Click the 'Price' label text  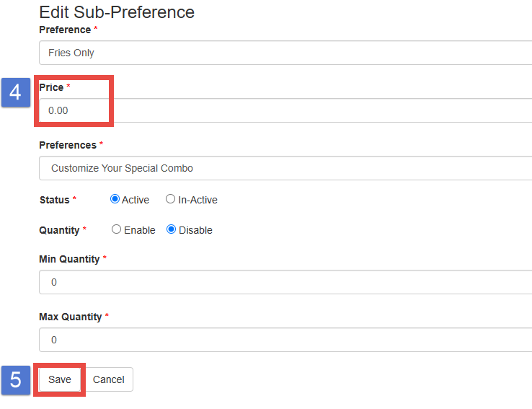(x=51, y=87)
